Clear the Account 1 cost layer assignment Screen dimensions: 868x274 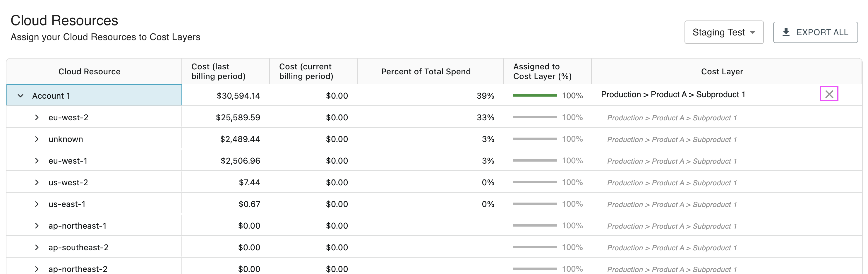coord(828,94)
